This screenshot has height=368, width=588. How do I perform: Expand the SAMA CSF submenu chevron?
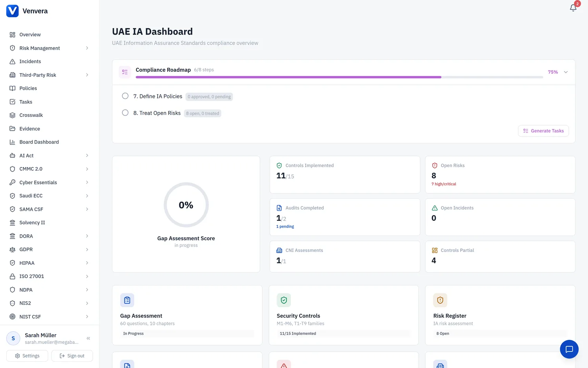[x=87, y=210]
